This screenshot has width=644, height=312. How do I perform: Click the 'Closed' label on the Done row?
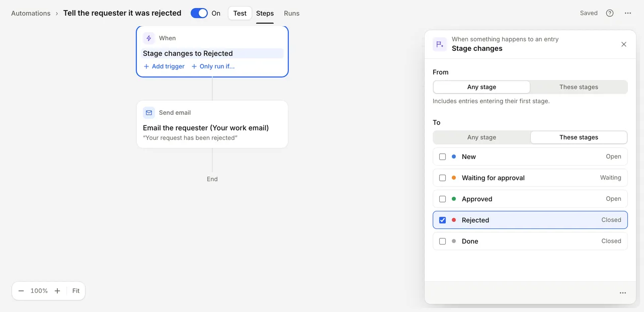coord(611,241)
